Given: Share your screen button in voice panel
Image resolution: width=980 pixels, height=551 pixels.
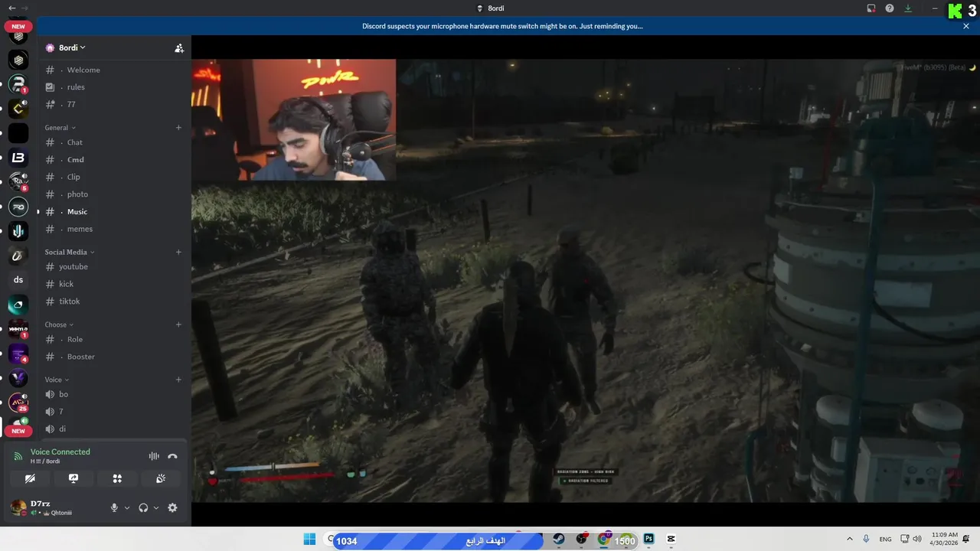Looking at the screenshot, I should (x=73, y=478).
